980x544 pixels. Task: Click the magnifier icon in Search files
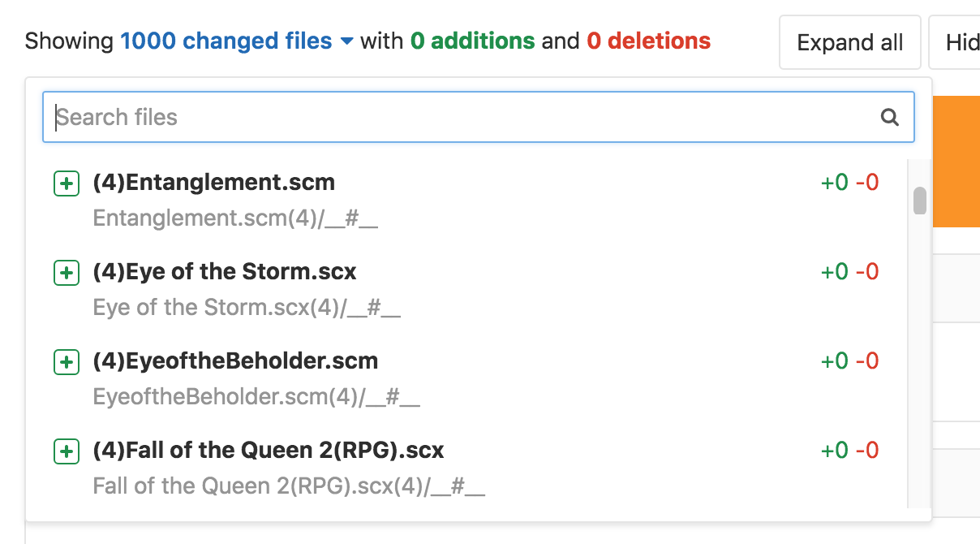[x=890, y=118]
